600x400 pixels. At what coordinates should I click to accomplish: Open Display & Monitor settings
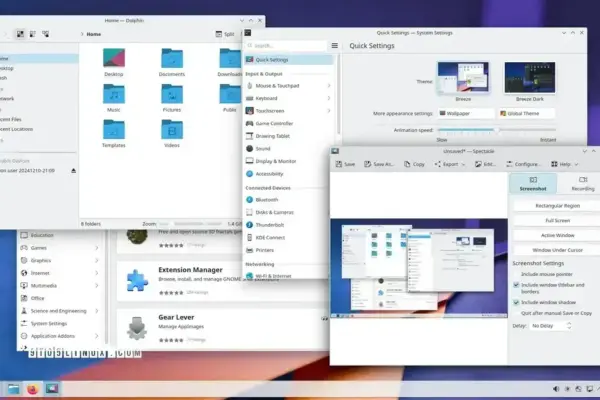coord(289,161)
